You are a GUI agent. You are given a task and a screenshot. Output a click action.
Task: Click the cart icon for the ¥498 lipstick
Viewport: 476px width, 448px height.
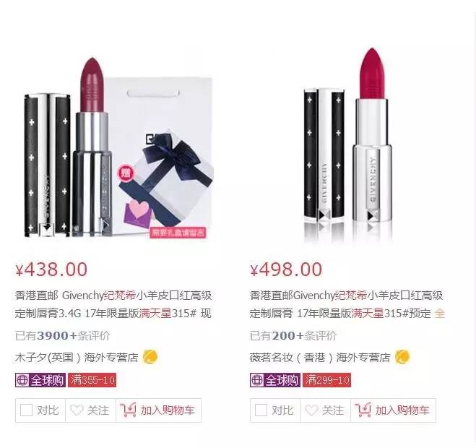click(363, 410)
